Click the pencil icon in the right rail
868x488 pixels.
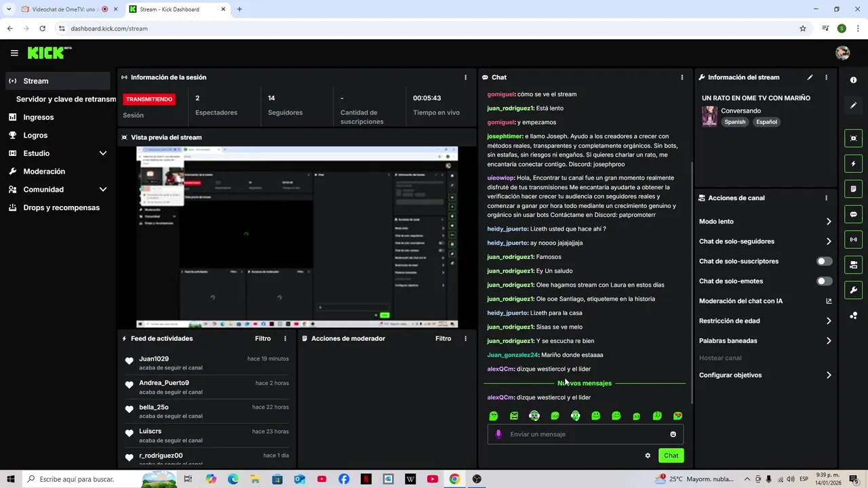(853, 105)
